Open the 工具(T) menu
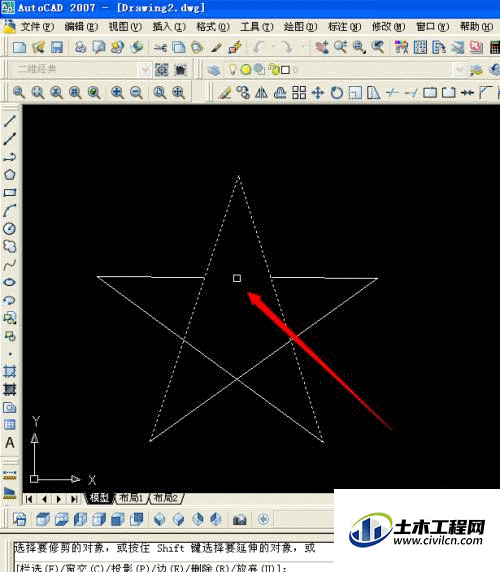 point(257,27)
